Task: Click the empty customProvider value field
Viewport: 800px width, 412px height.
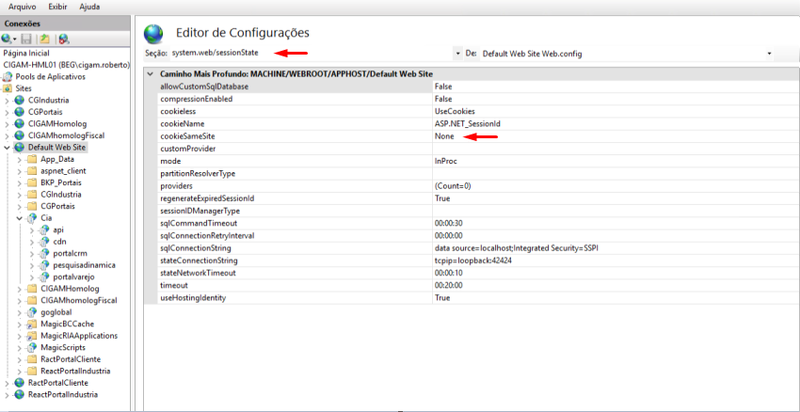Action: pos(615,149)
